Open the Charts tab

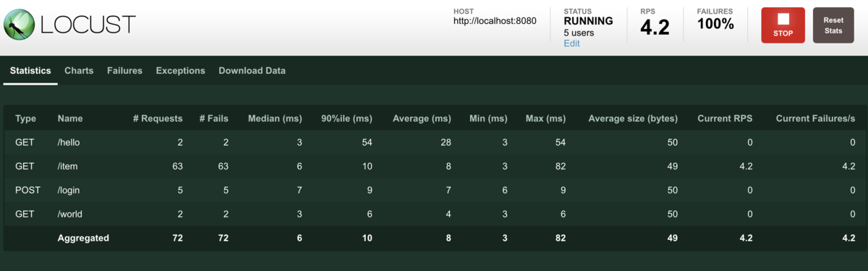point(79,71)
